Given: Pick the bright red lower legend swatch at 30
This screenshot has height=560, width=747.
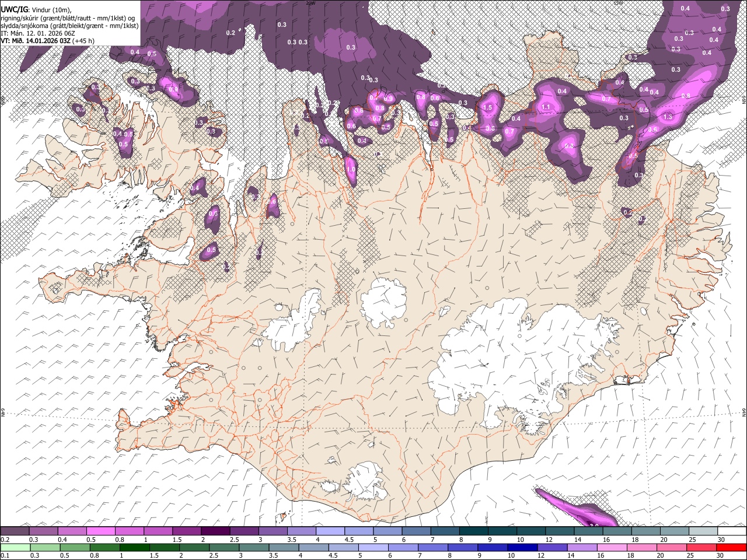Looking at the screenshot, I should [731, 548].
